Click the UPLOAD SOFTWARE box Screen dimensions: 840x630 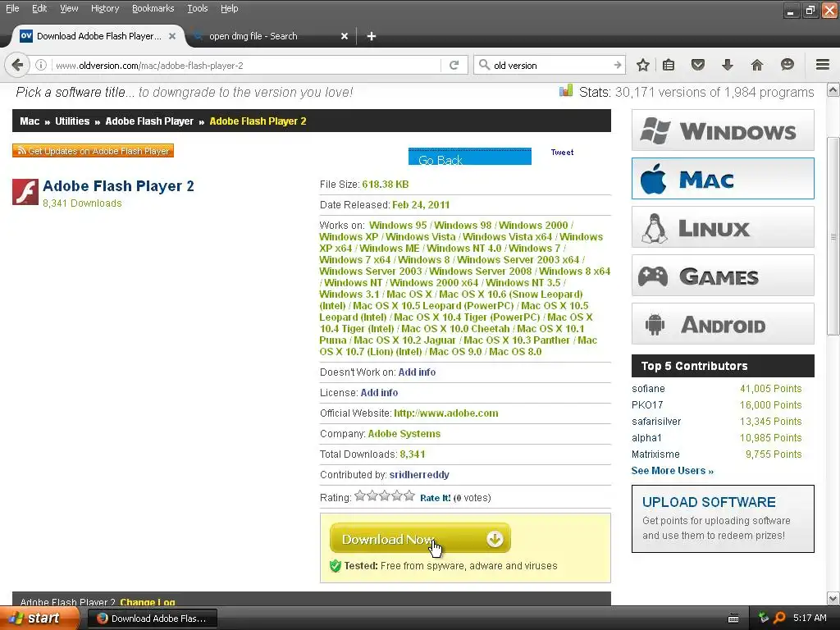[x=723, y=518]
